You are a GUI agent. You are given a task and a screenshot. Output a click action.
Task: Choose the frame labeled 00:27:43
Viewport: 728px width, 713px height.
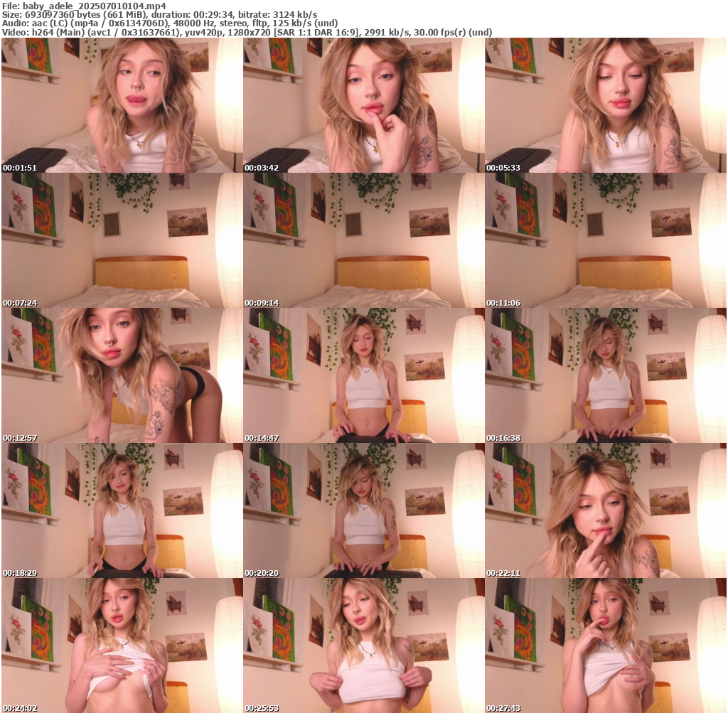tap(606, 645)
